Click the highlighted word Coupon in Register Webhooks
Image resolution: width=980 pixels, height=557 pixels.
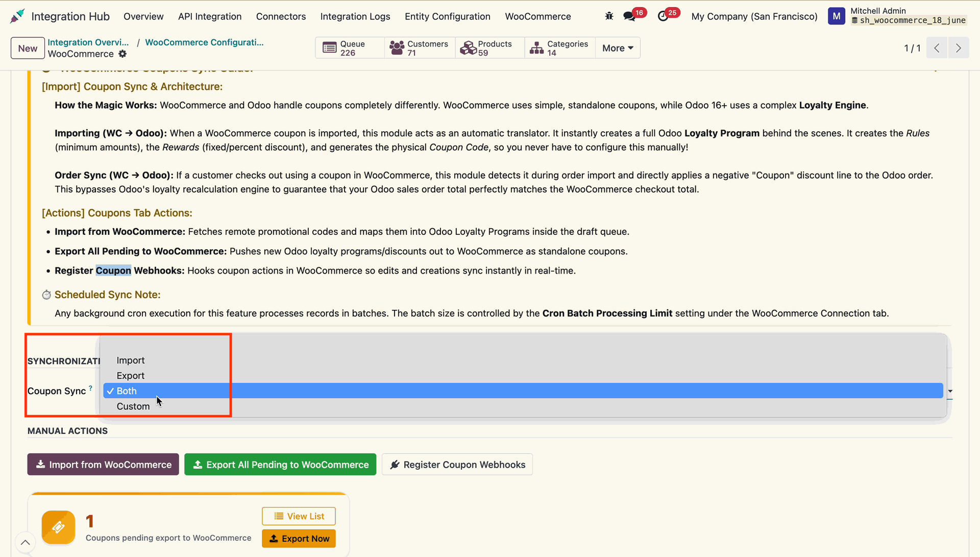(x=113, y=271)
